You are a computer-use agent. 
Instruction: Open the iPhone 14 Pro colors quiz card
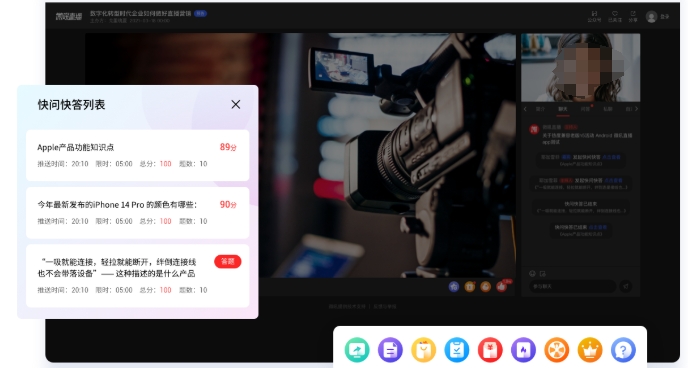point(138,213)
